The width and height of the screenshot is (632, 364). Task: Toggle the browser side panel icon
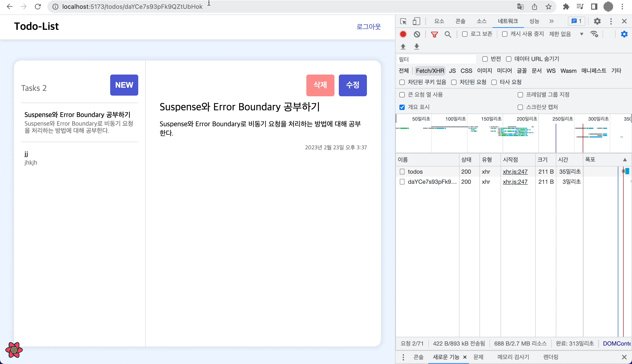click(x=594, y=7)
